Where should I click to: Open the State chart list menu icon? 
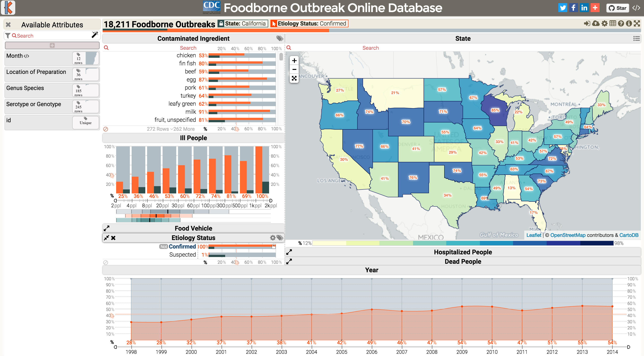point(636,39)
